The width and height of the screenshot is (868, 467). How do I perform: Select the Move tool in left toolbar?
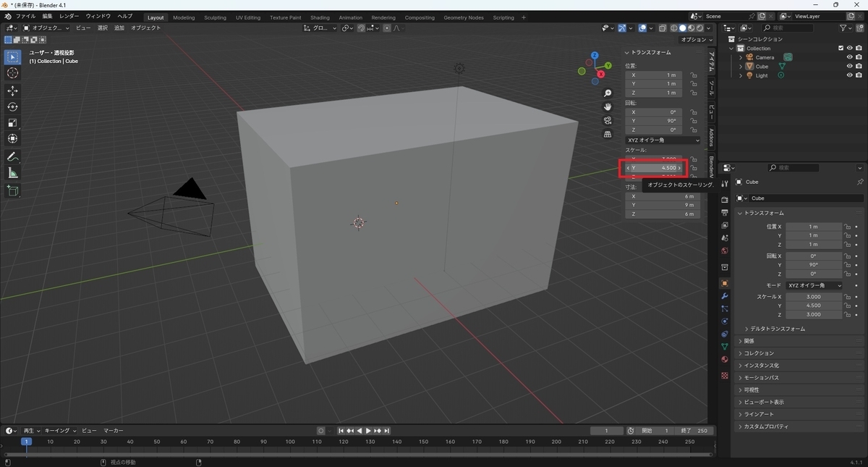pyautogui.click(x=12, y=91)
